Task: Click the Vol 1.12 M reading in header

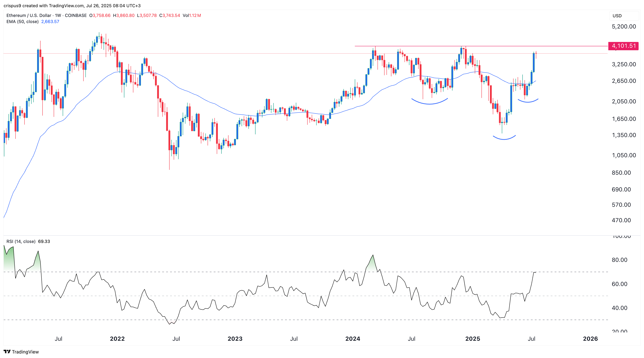Action: point(192,15)
